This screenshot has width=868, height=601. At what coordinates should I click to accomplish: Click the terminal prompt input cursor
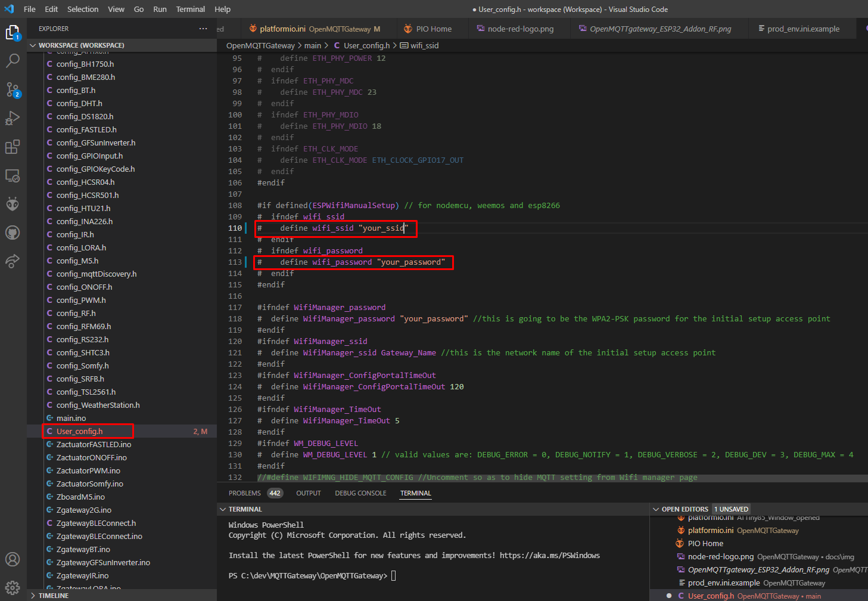393,575
